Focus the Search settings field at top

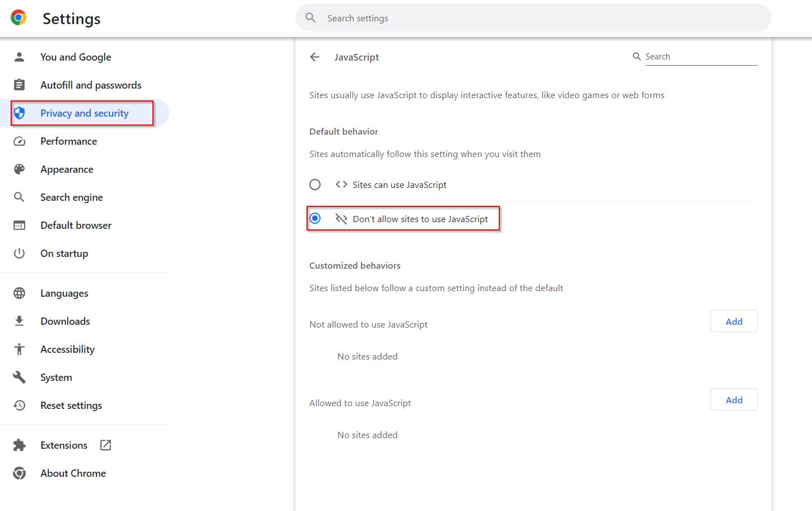point(532,18)
